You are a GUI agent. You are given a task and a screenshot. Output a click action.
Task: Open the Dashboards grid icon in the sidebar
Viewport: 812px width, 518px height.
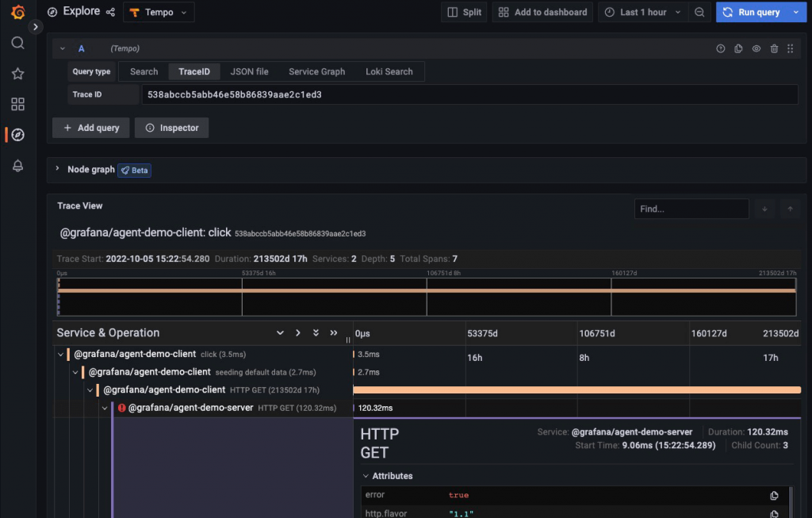(17, 104)
